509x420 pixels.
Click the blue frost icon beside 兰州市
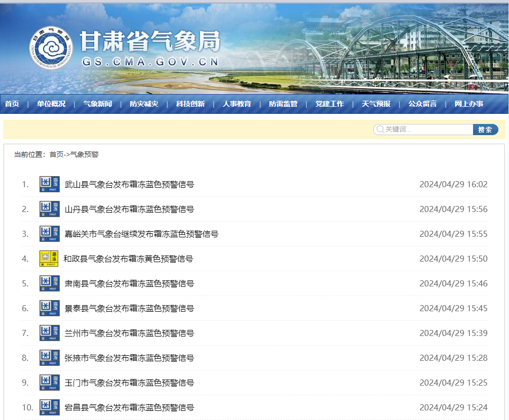point(49,333)
